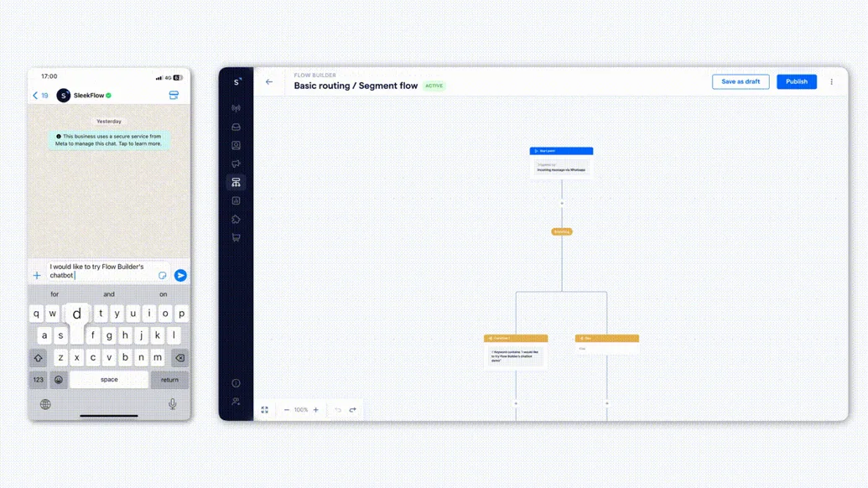Fit the flow canvas to screen
868x488 pixels.
coord(265,410)
